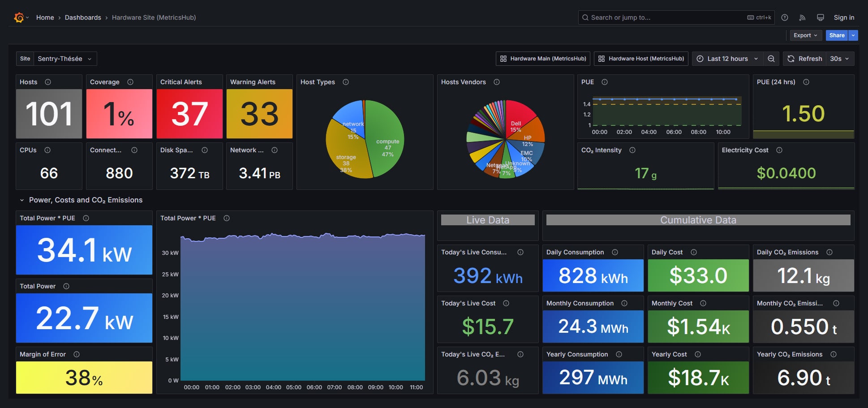Image resolution: width=868 pixels, height=408 pixels.
Task: Click the news feed icon near Sign in
Action: click(802, 17)
